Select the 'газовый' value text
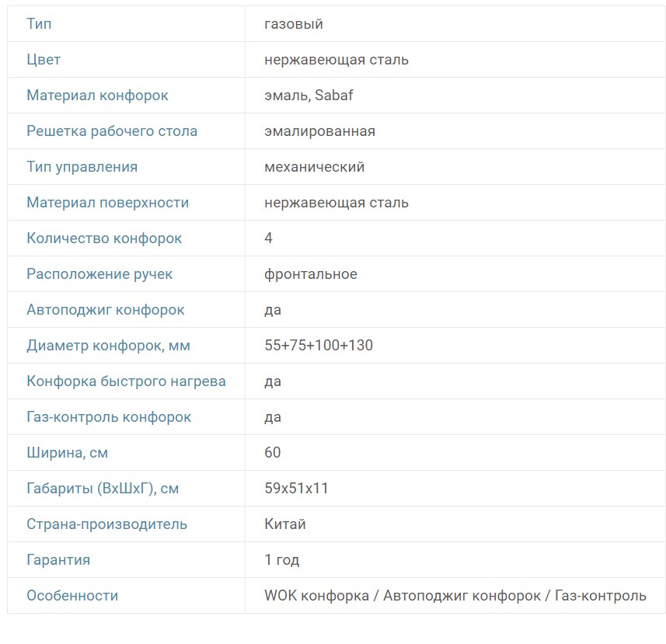 (x=294, y=24)
